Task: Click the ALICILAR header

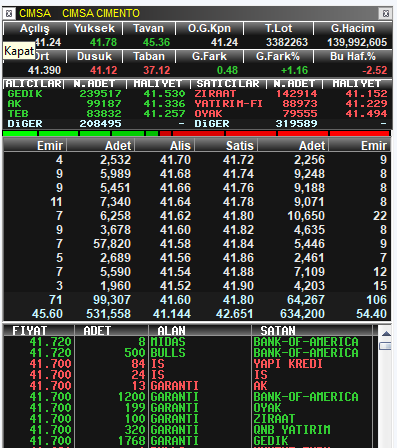Action: coord(34,84)
